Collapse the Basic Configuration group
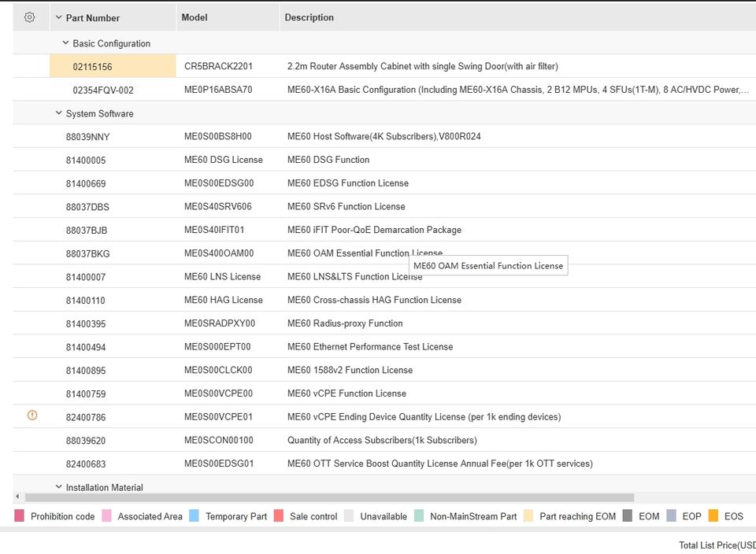 coord(65,43)
